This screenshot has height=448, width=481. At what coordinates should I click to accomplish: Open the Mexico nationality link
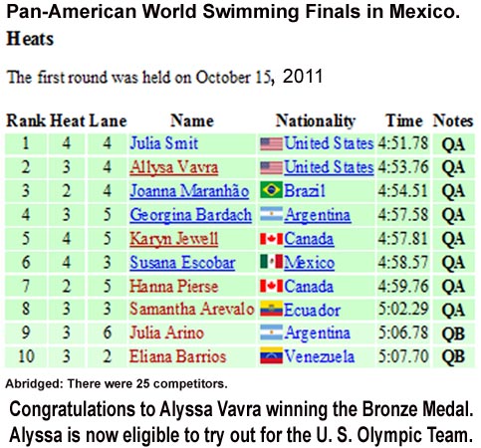(310, 263)
